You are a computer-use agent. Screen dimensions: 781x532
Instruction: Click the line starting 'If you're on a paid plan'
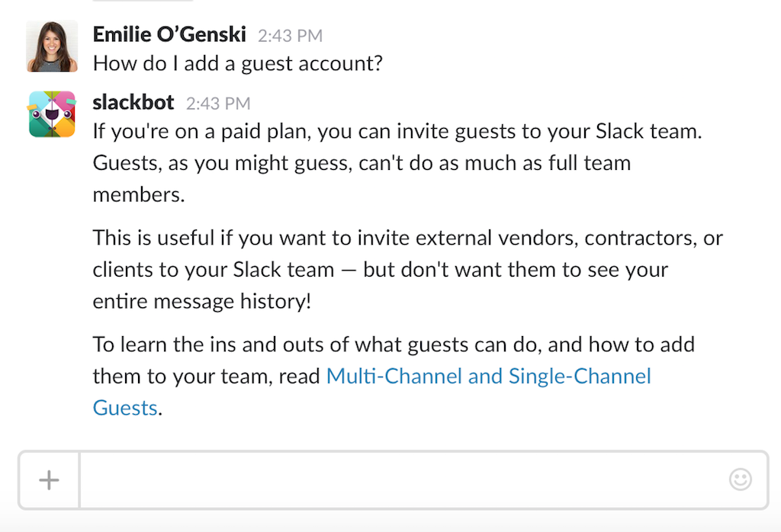point(397,131)
